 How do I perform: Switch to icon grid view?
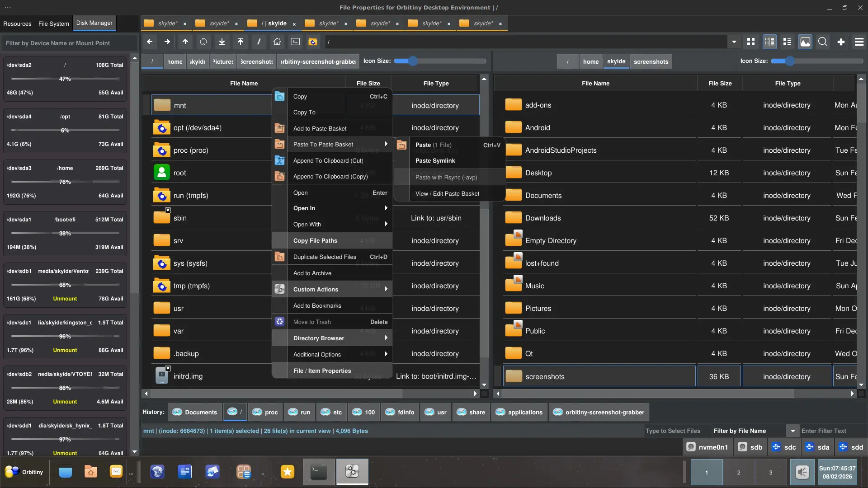(x=751, y=42)
